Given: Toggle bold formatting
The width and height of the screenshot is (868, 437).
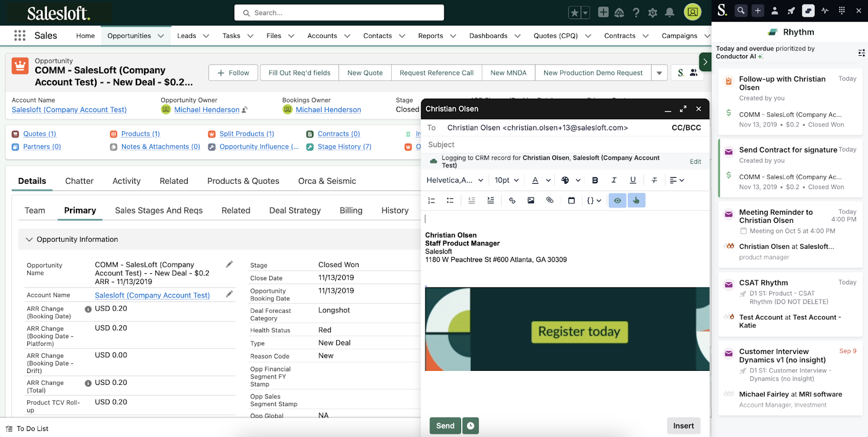Looking at the screenshot, I should point(595,180).
